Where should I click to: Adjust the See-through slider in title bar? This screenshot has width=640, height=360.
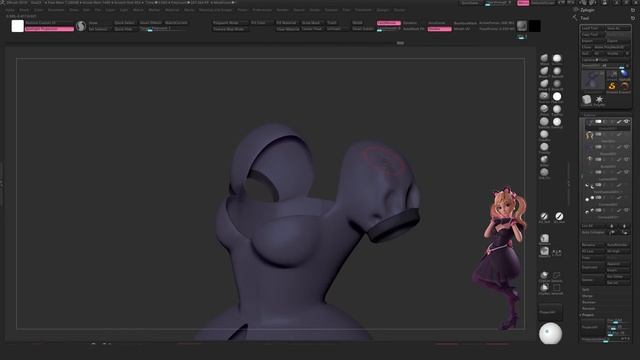pyautogui.click(x=498, y=3)
